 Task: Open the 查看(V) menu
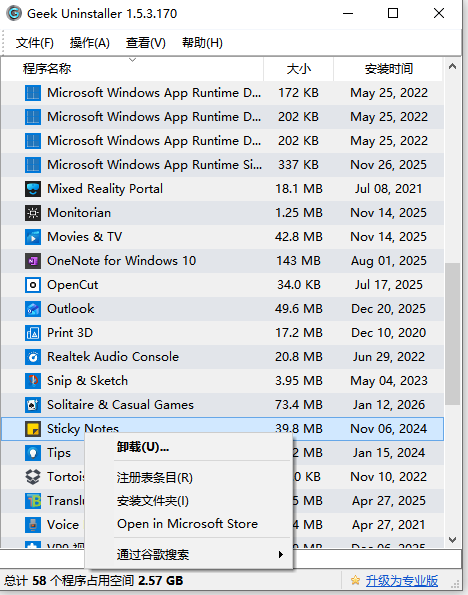[146, 42]
